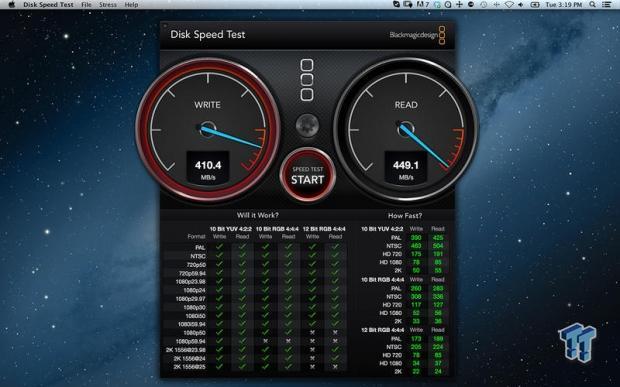The height and width of the screenshot is (387, 620).
Task: Click the 'Will it Work?' heading
Action: (x=257, y=215)
